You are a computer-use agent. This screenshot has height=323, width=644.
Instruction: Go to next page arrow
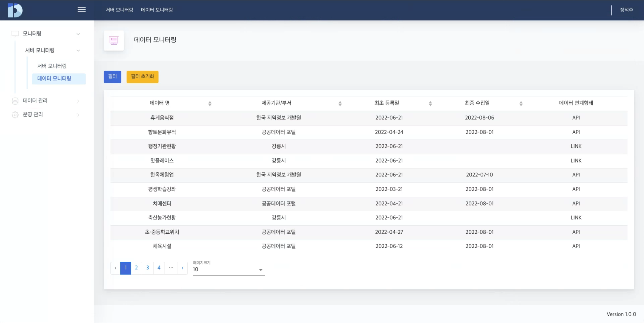[183, 268]
